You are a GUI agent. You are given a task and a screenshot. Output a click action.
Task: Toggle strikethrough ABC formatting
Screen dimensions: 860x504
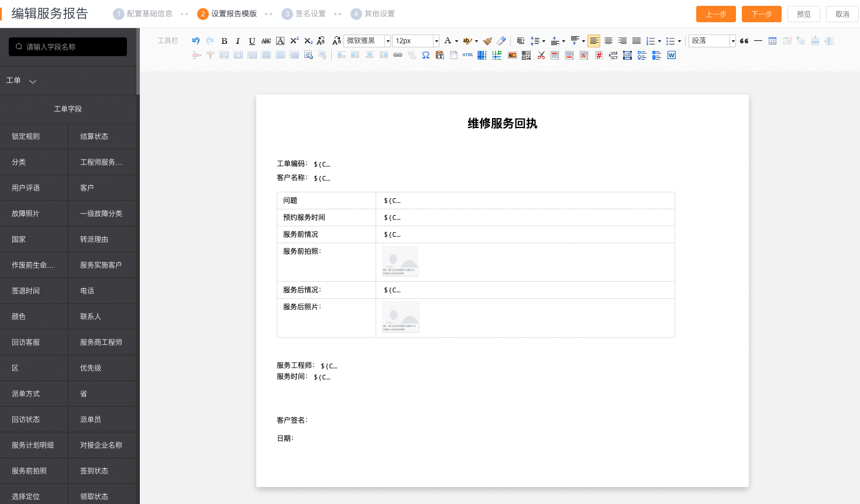tap(266, 41)
